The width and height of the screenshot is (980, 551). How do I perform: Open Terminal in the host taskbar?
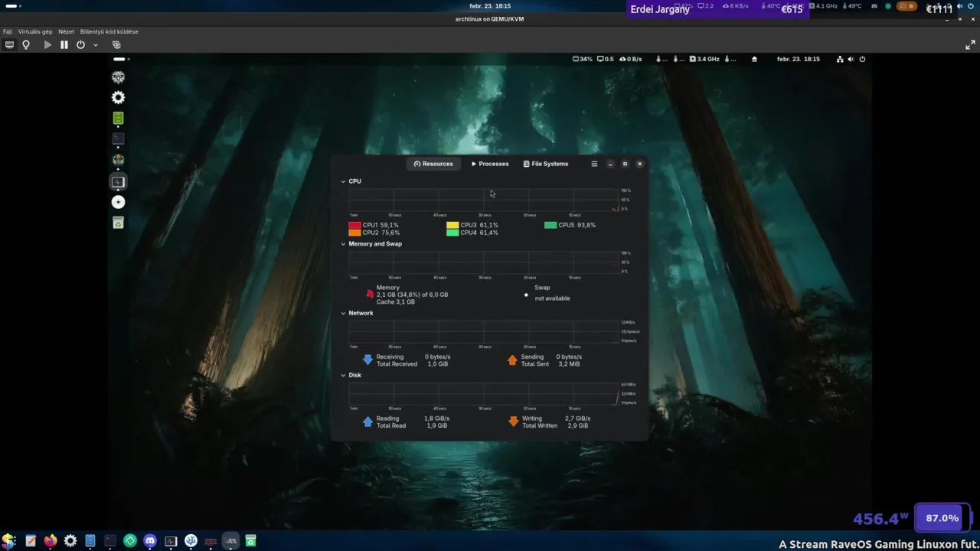110,541
